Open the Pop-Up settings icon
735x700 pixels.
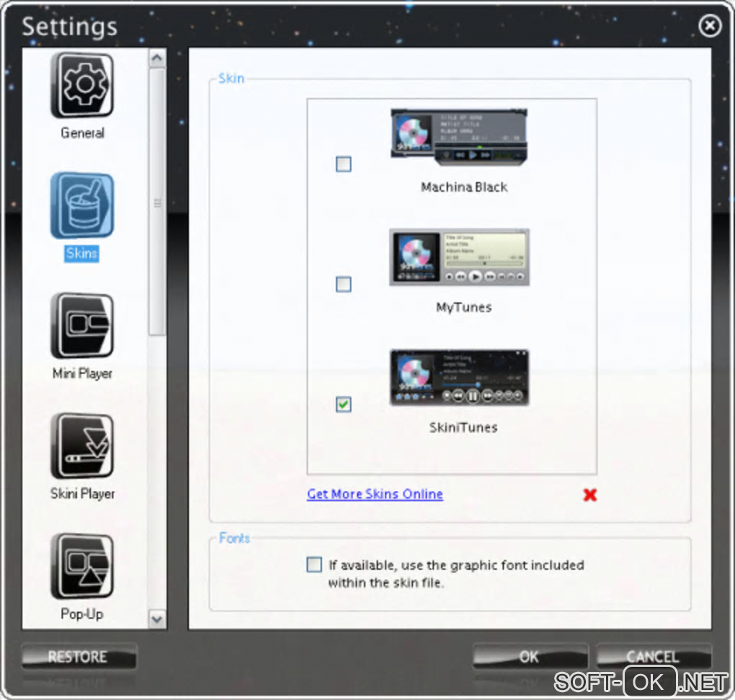pyautogui.click(x=82, y=566)
